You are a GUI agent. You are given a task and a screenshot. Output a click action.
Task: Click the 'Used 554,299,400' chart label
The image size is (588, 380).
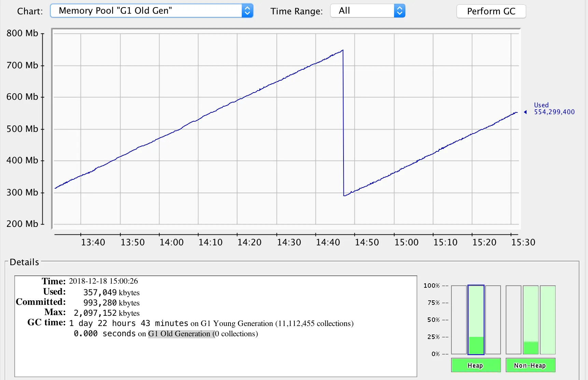click(x=554, y=109)
